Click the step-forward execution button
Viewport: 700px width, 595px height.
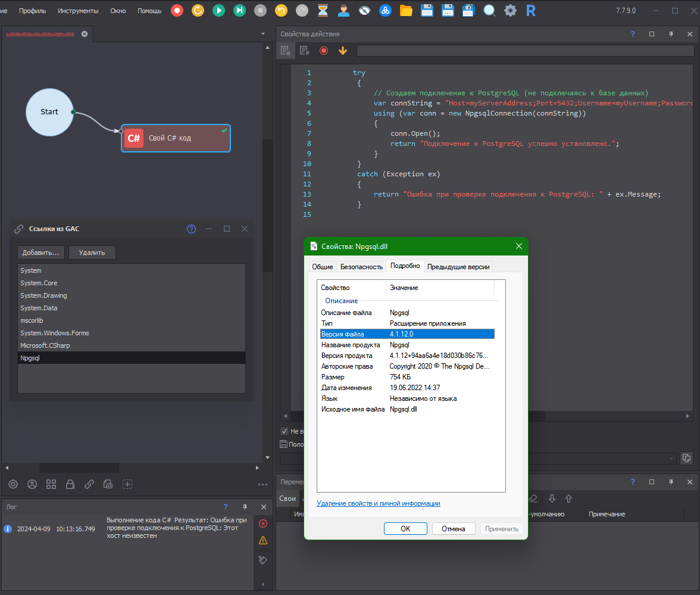[239, 10]
